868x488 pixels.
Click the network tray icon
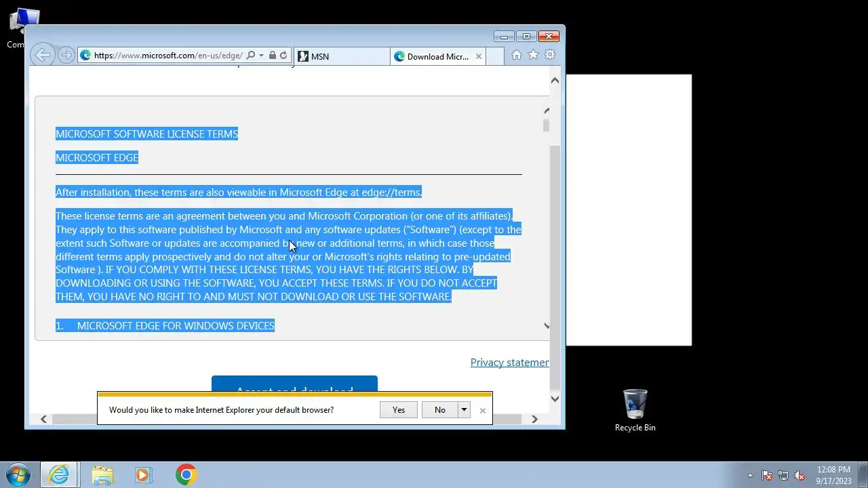click(783, 475)
